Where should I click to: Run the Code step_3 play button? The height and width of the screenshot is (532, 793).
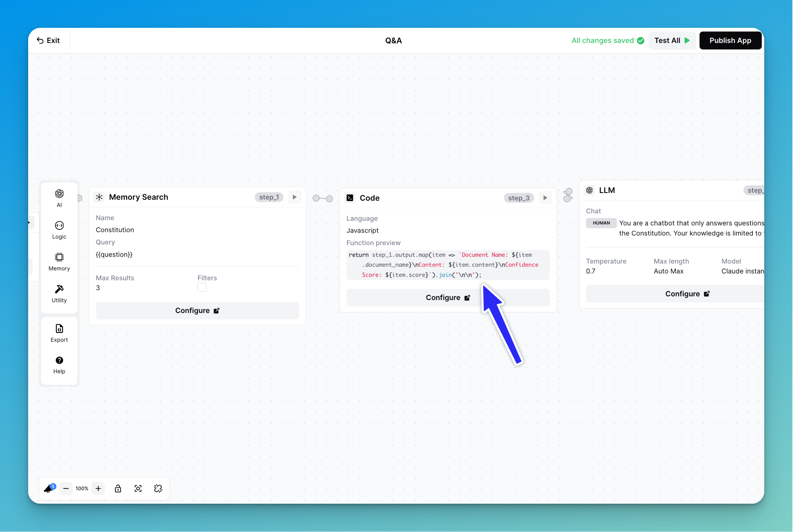coord(545,198)
